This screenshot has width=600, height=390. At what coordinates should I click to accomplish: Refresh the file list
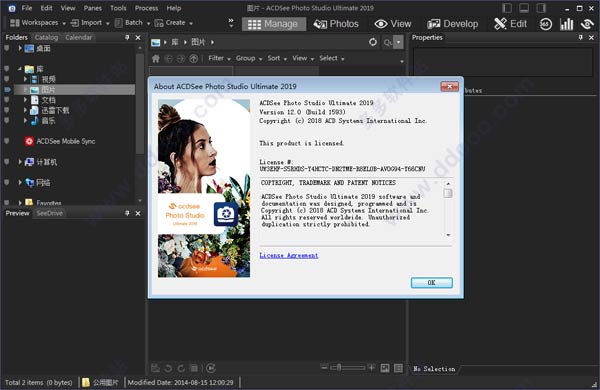pos(373,42)
